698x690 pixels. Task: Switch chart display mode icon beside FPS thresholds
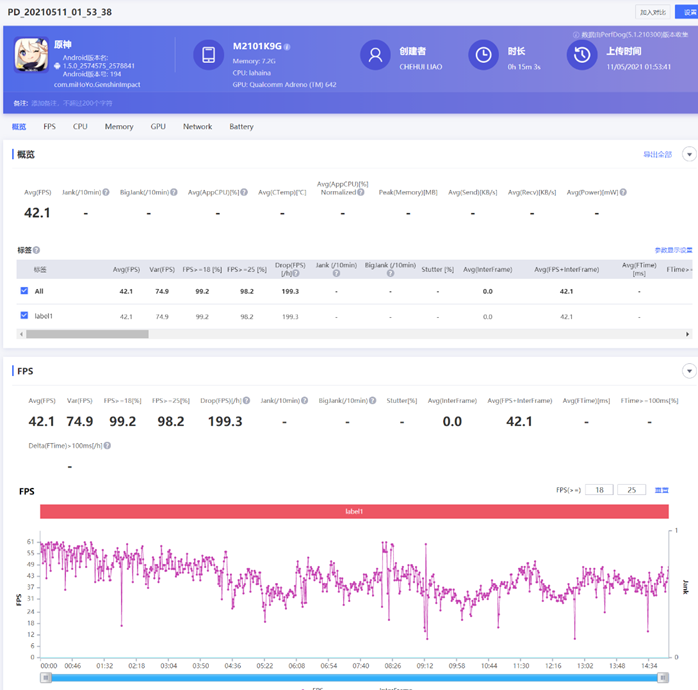[661, 490]
